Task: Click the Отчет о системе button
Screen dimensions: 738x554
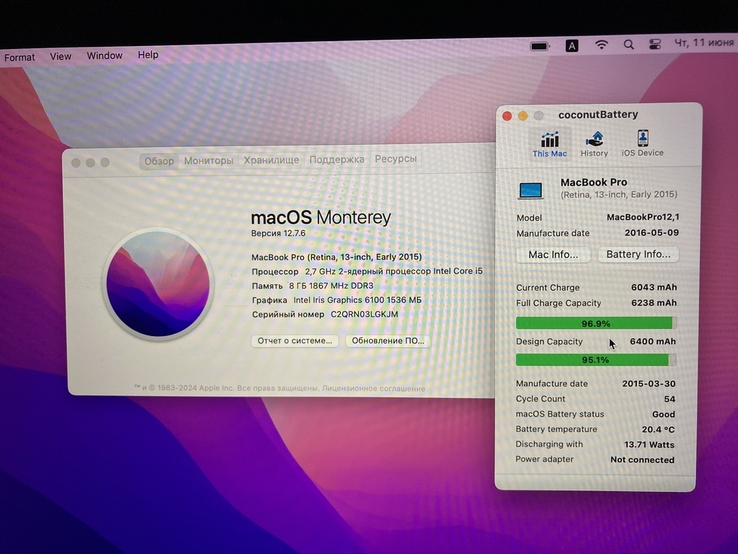Action: pyautogui.click(x=295, y=340)
